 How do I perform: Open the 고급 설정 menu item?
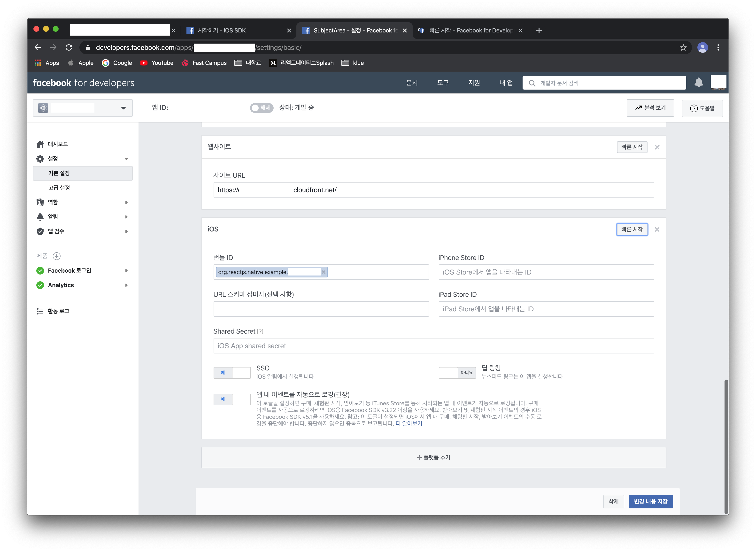tap(59, 187)
